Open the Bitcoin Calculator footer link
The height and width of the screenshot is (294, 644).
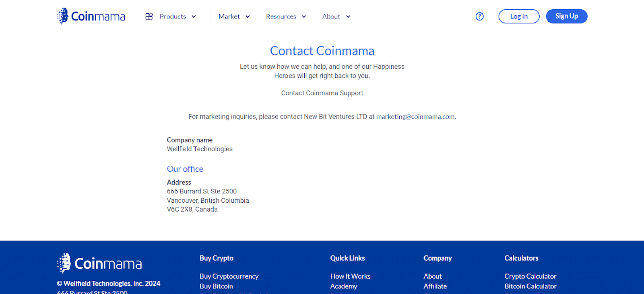pyautogui.click(x=530, y=286)
